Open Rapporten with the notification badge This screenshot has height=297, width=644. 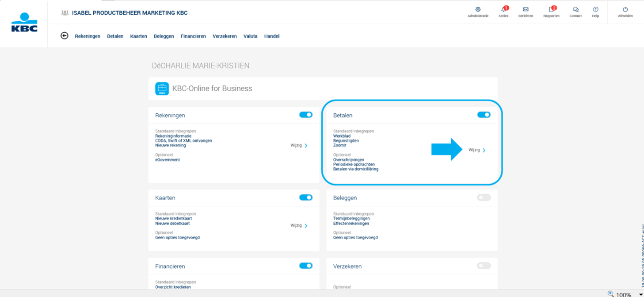click(551, 9)
